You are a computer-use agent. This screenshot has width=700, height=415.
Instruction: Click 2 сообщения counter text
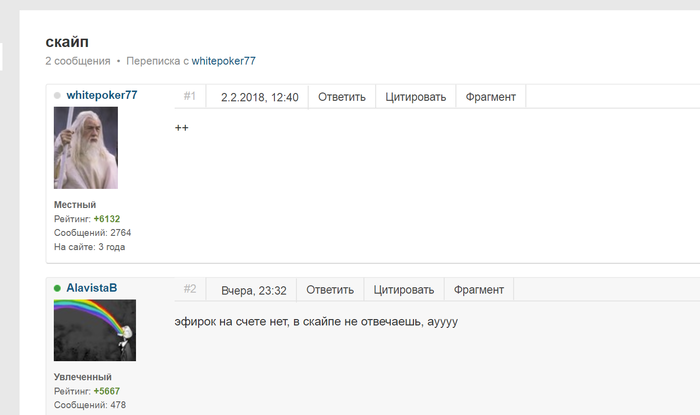pos(78,61)
